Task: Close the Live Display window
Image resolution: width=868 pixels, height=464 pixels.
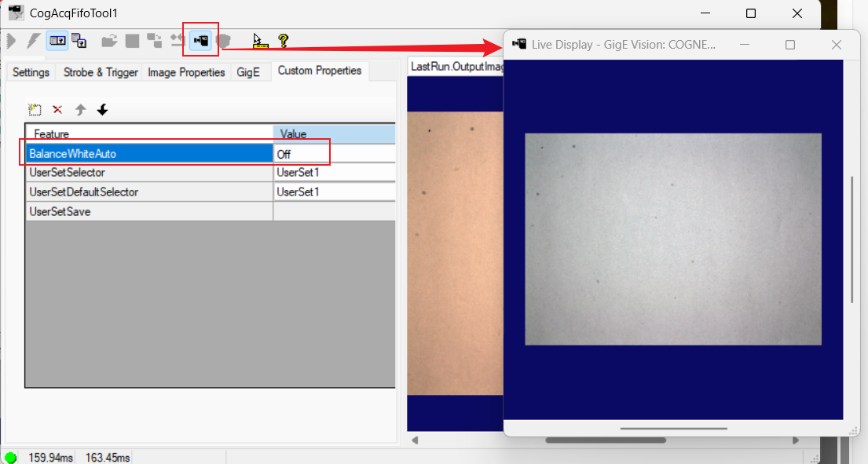Action: click(x=837, y=44)
